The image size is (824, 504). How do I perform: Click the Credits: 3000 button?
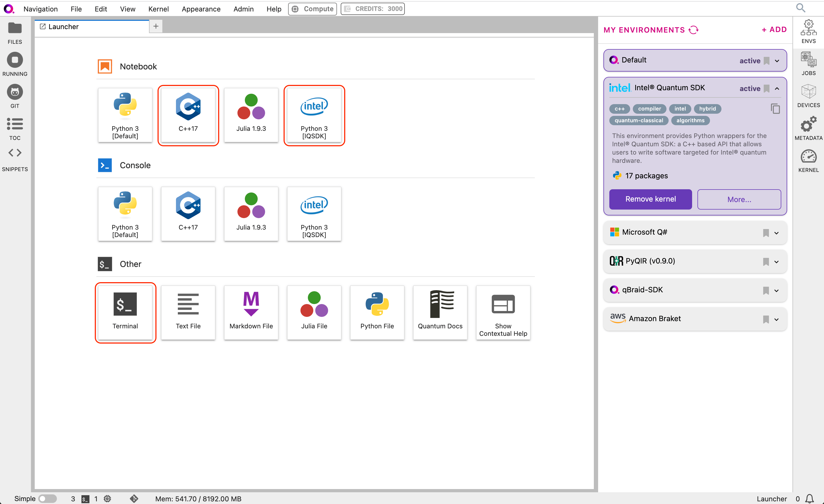click(372, 9)
